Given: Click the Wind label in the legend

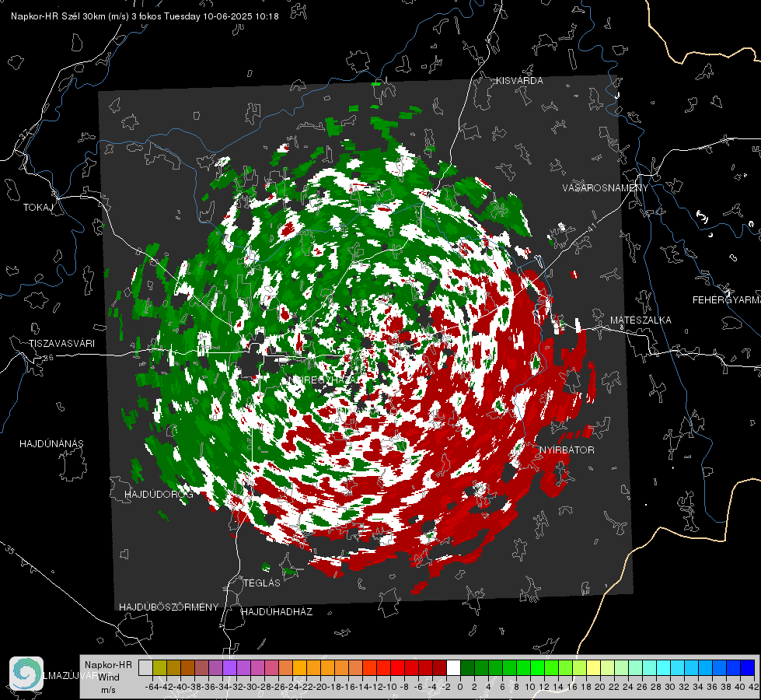Looking at the screenshot, I should [109, 677].
